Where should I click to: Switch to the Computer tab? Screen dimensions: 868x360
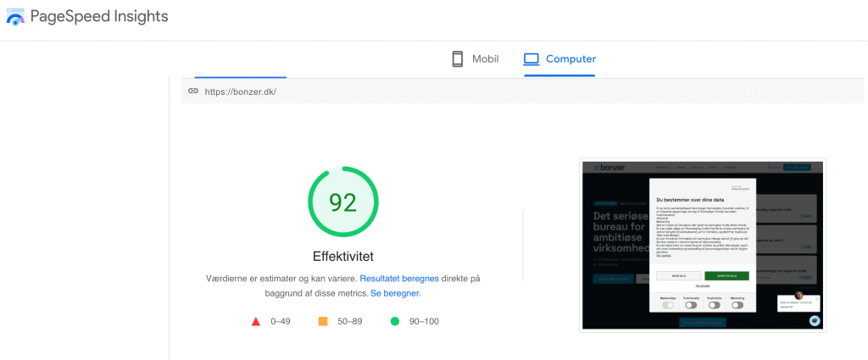pos(559,59)
